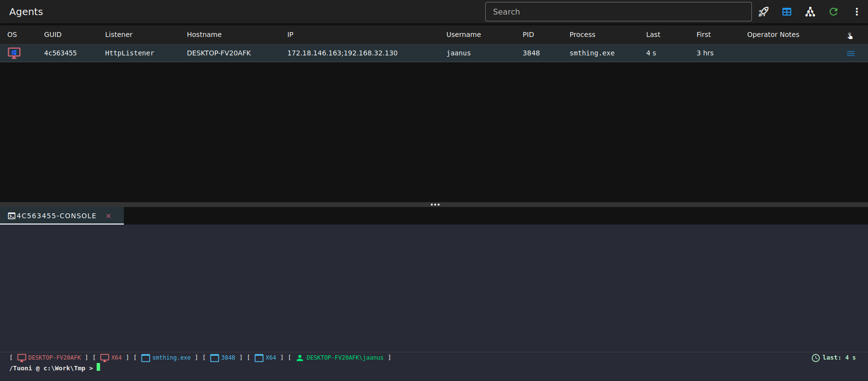Screen dimensions: 868x381
Task: Click the three-dot splitter handle between panels
Action: click(435, 205)
